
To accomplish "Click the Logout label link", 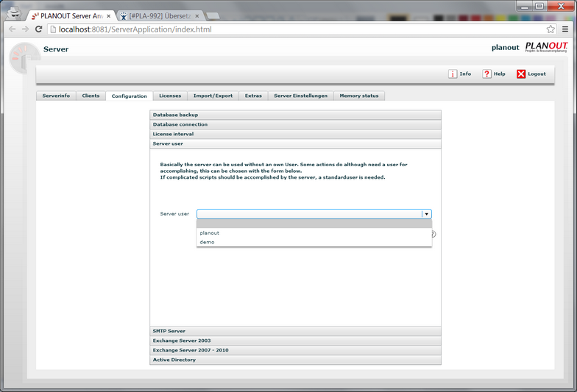I will (537, 74).
